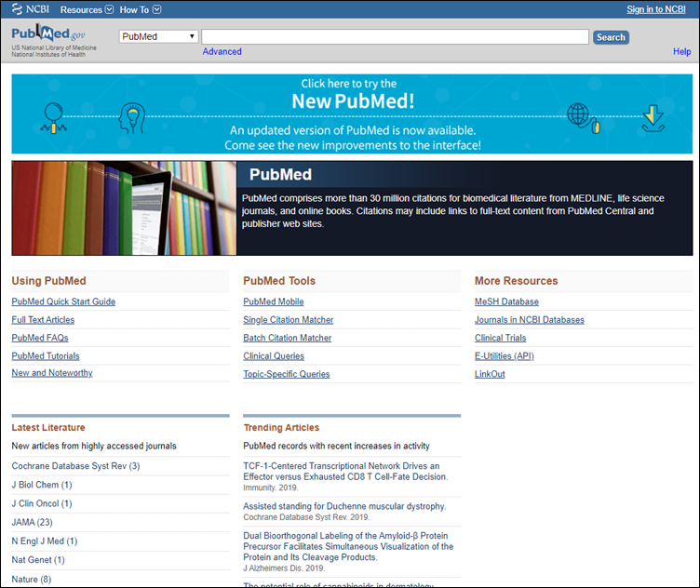Open the Resources dropdown menu

pyautogui.click(x=87, y=9)
